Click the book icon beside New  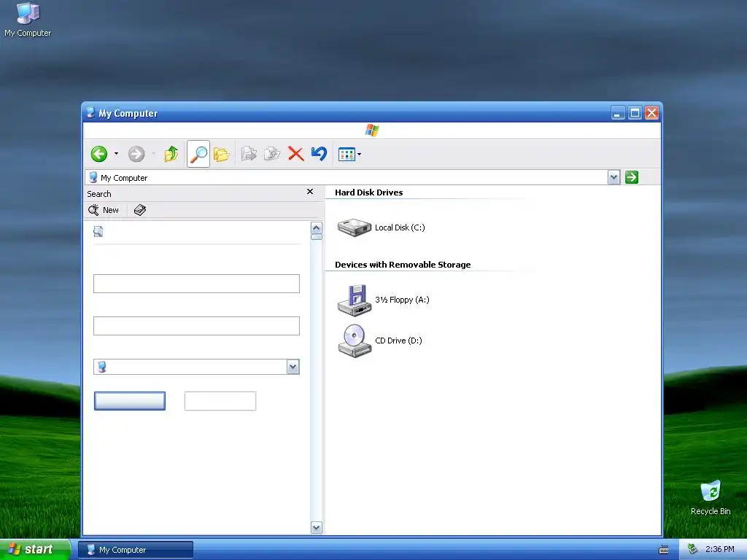tap(139, 210)
